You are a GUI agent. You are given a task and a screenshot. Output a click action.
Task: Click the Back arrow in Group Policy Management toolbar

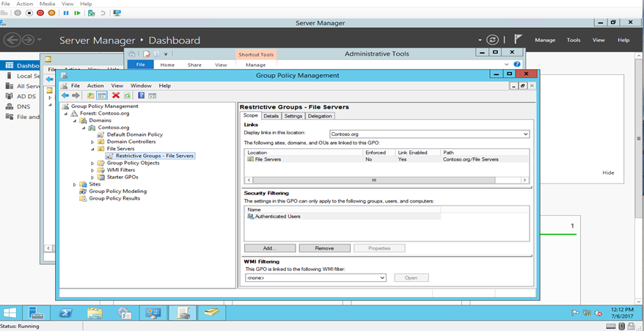pyautogui.click(x=65, y=95)
